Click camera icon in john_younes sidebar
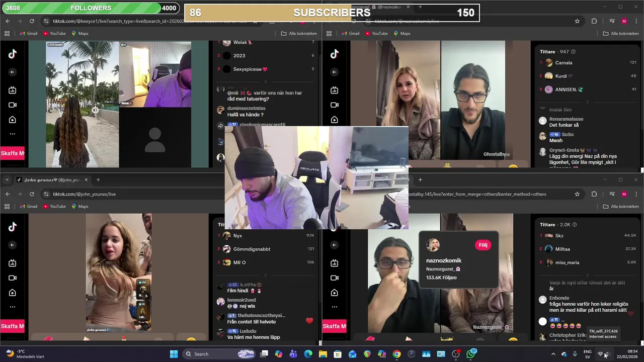The width and height of the screenshot is (644, 362). 13,278
